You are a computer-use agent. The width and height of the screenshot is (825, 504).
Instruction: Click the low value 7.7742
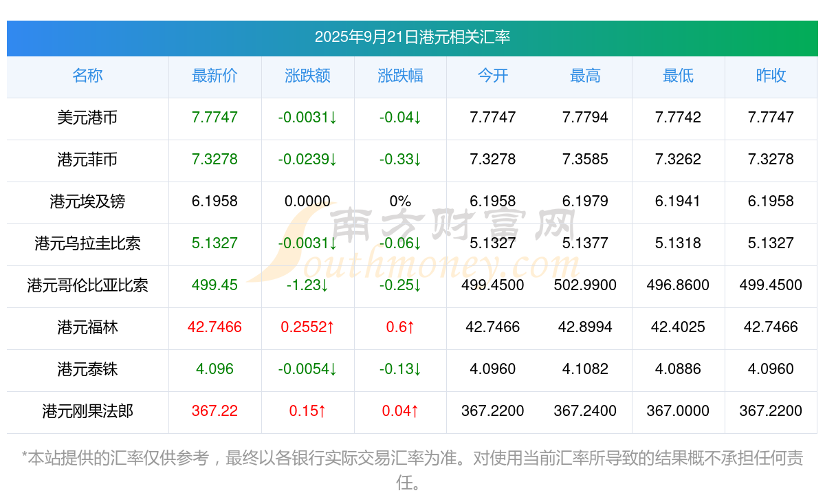(678, 118)
